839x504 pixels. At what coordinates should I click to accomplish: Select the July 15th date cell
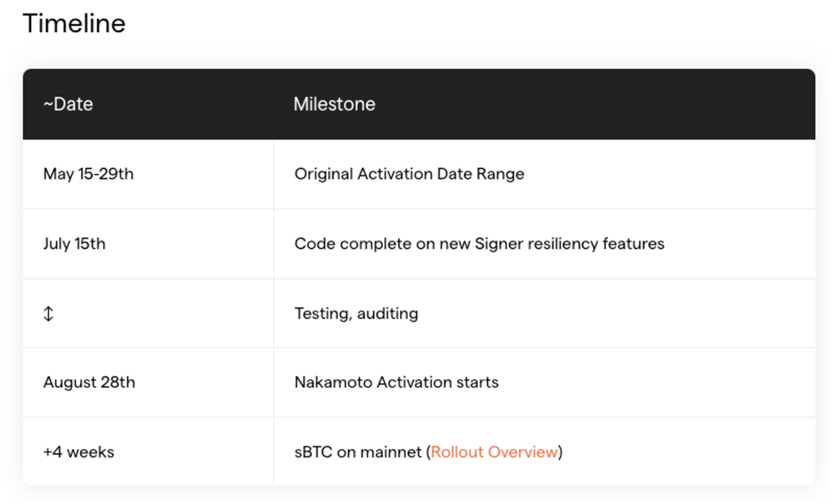tap(74, 244)
